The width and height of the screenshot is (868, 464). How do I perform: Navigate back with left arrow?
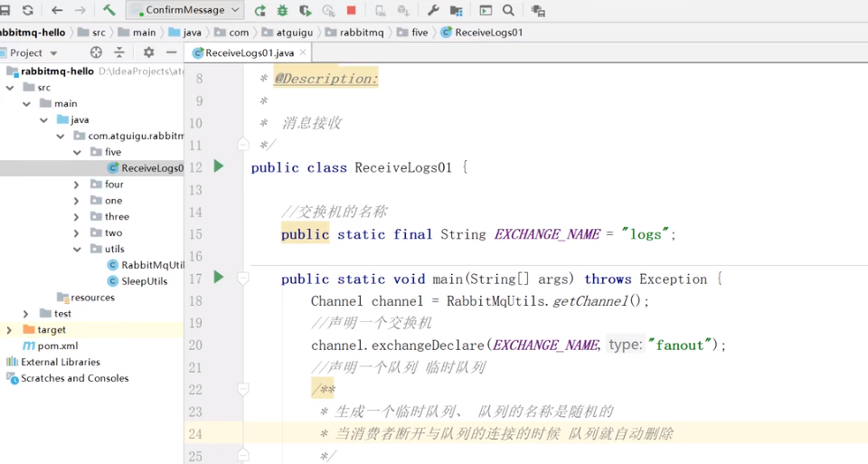point(56,10)
